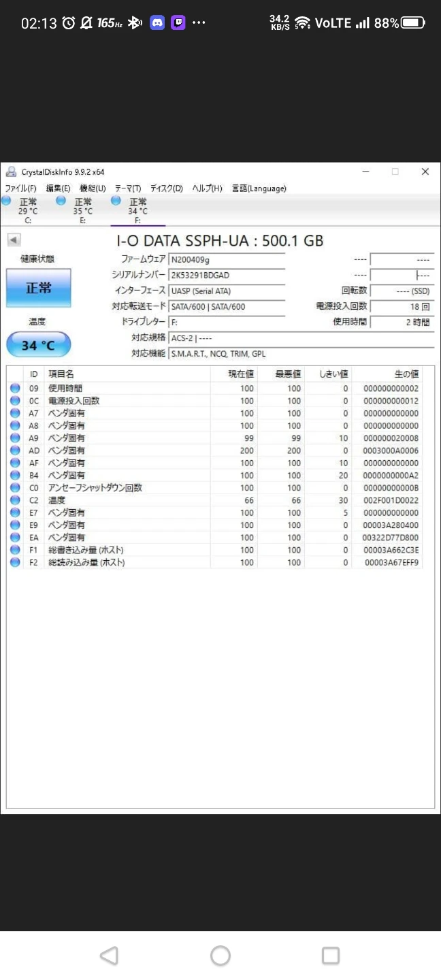Click the ACS-2 standard field

click(x=301, y=338)
